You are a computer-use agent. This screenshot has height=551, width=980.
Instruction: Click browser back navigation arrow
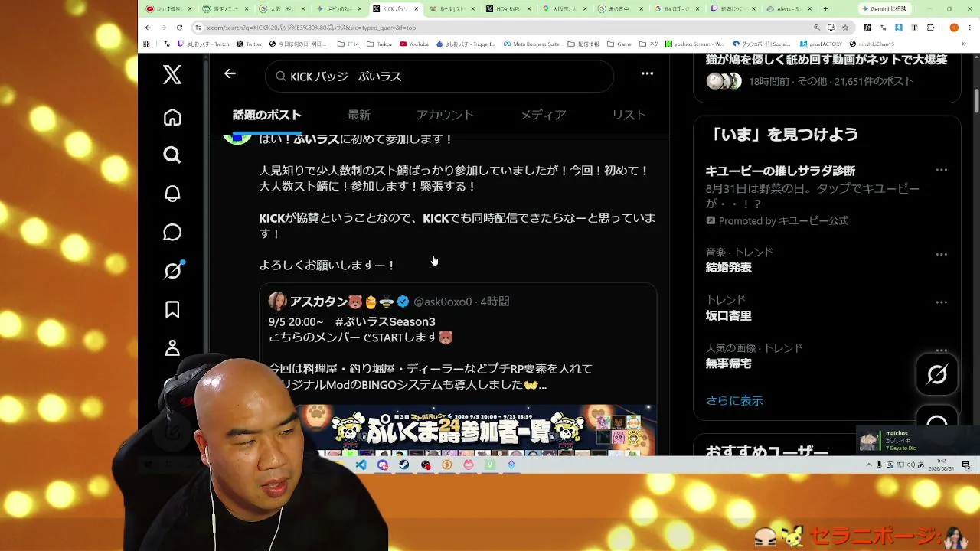(148, 28)
